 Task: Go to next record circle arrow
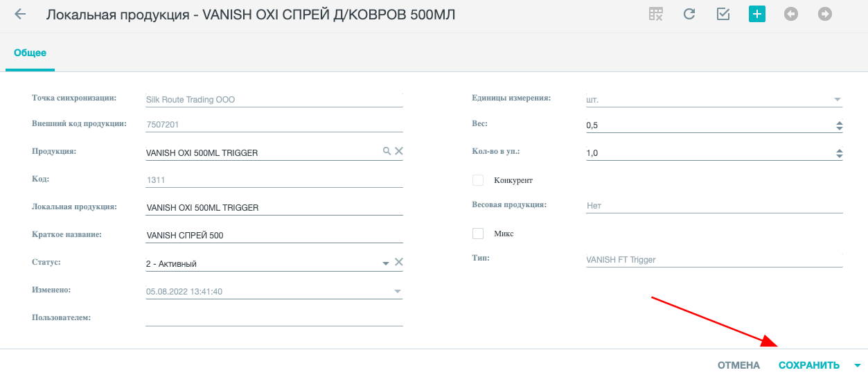point(825,14)
